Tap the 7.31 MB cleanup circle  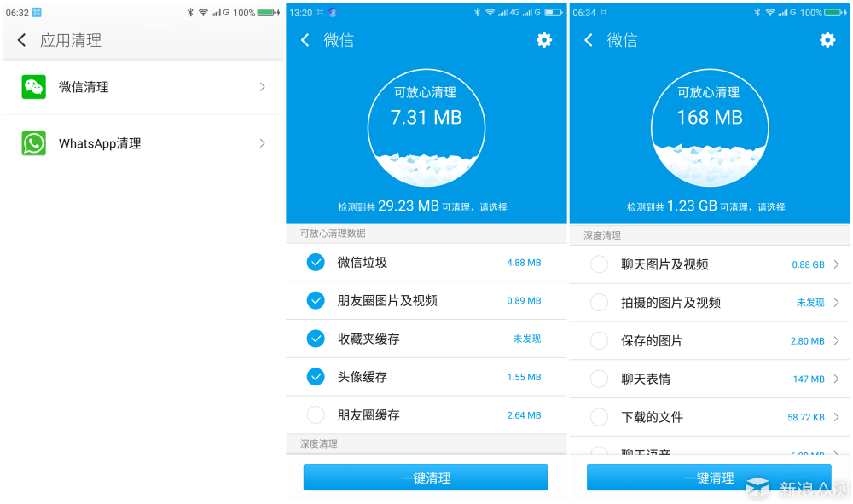coord(426,128)
